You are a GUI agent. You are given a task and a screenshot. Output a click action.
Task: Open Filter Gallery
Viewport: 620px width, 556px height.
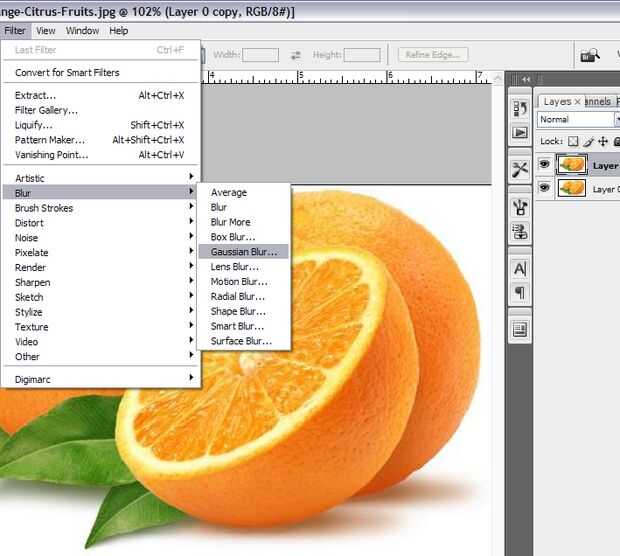pyautogui.click(x=101, y=110)
